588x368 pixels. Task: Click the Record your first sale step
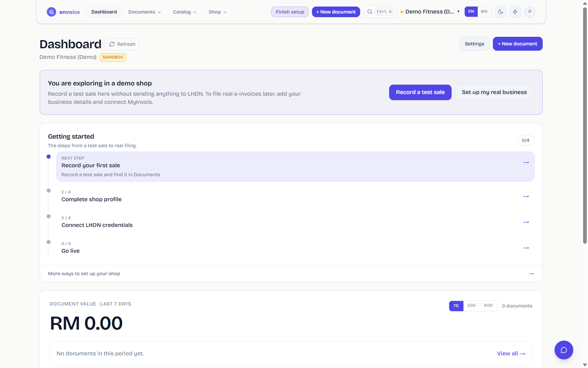pos(295,167)
